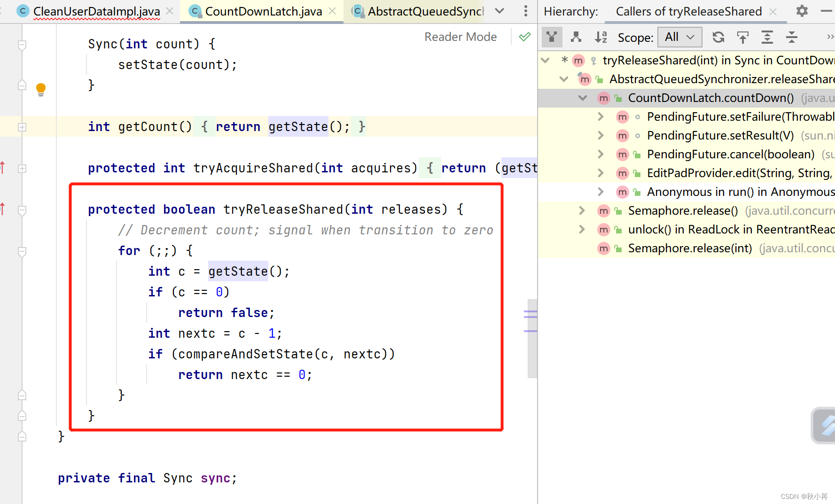This screenshot has height=504, width=835.
Task: Open AbstractQueuedSynchronizer editor tab
Action: (x=418, y=11)
